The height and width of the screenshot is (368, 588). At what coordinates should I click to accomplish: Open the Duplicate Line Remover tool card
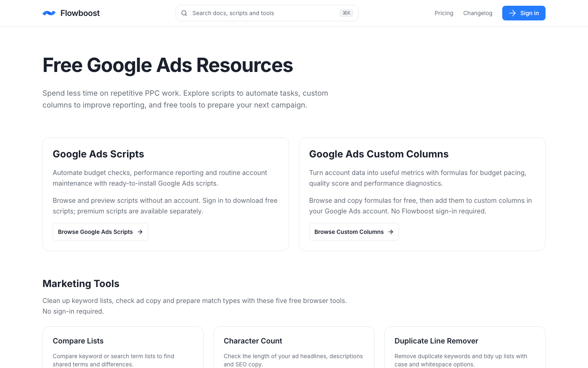point(465,347)
